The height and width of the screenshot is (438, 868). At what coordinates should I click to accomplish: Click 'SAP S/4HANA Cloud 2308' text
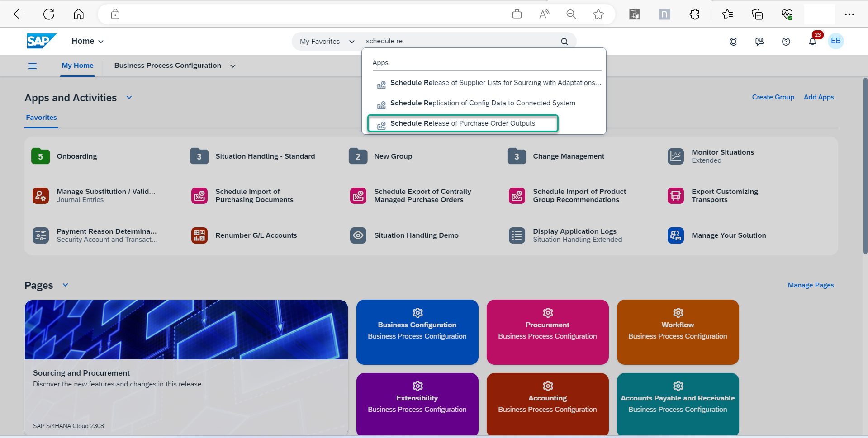click(x=68, y=426)
